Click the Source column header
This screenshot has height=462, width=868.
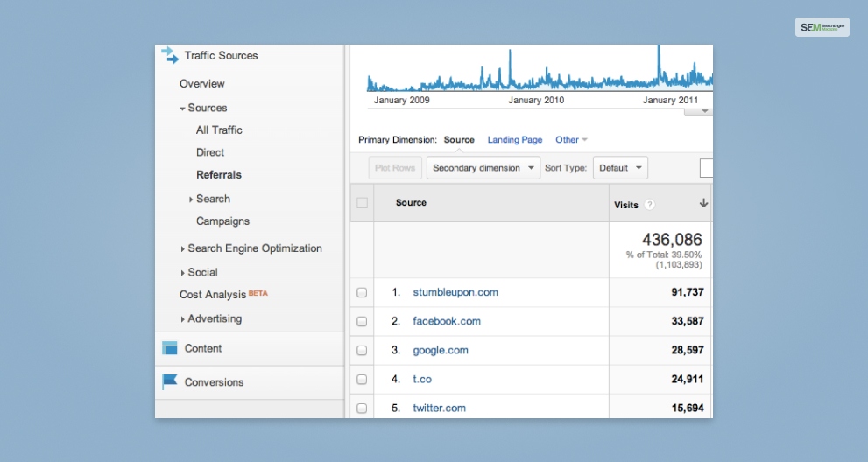click(411, 202)
